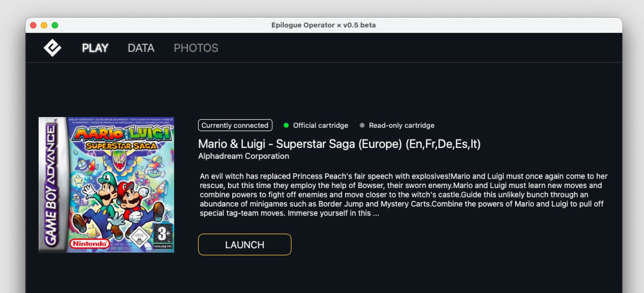This screenshot has height=293, width=644.
Task: Click the Mario & Luigi box art thumbnail
Action: pos(106,184)
